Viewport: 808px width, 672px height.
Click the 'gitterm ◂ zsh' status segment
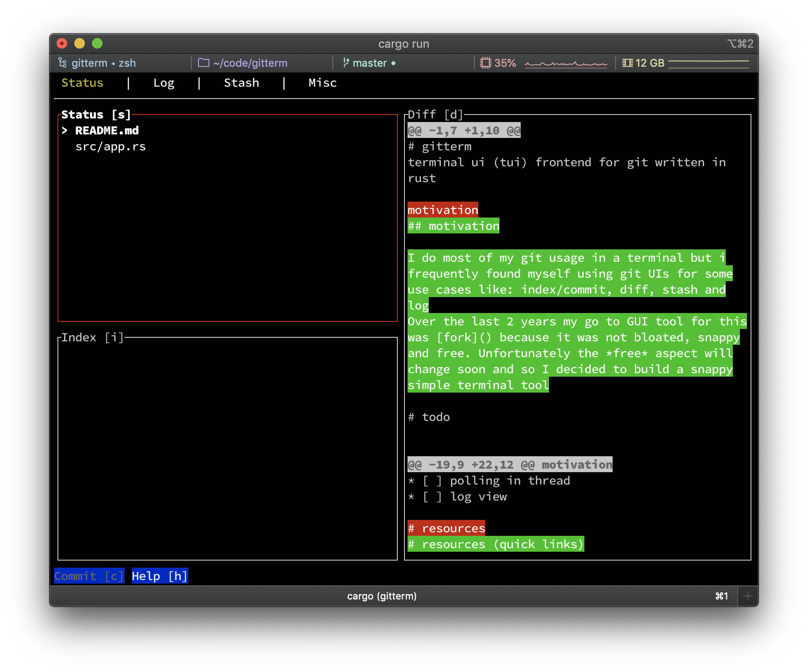point(103,63)
